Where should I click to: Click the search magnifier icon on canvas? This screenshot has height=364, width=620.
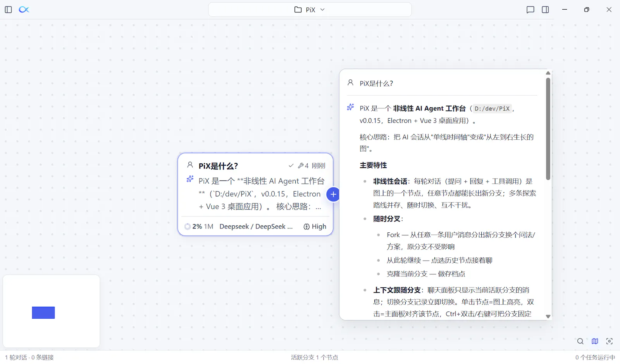pos(580,341)
